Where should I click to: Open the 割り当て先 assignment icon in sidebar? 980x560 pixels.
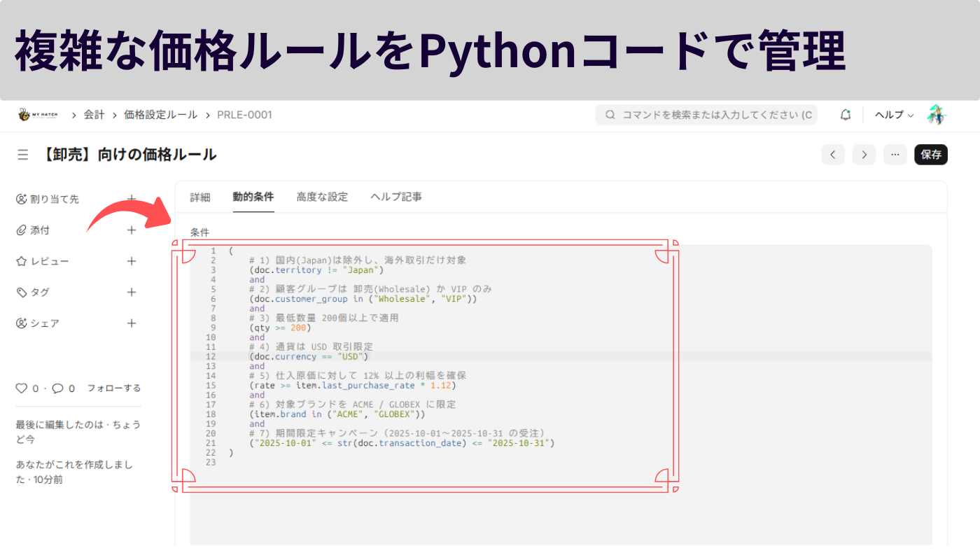pos(22,199)
